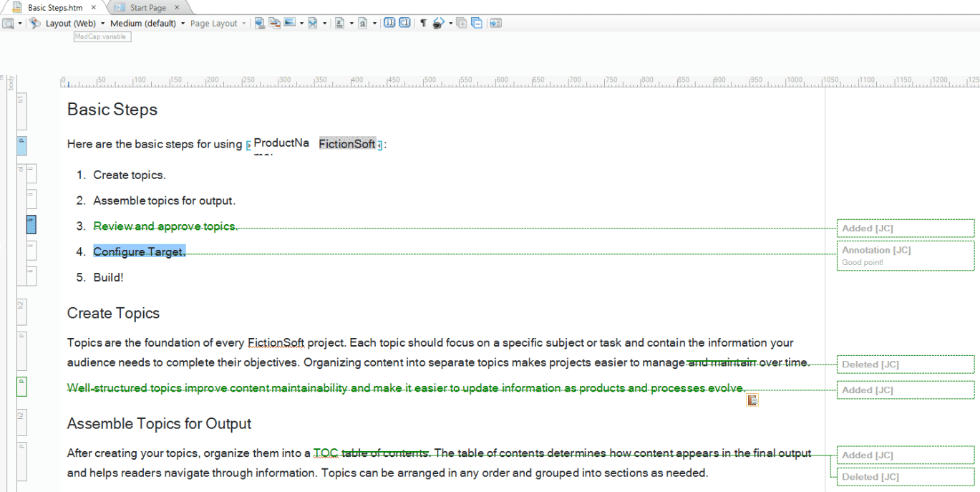Open the dropdown arrow next to the 'a' icon

coord(374,24)
